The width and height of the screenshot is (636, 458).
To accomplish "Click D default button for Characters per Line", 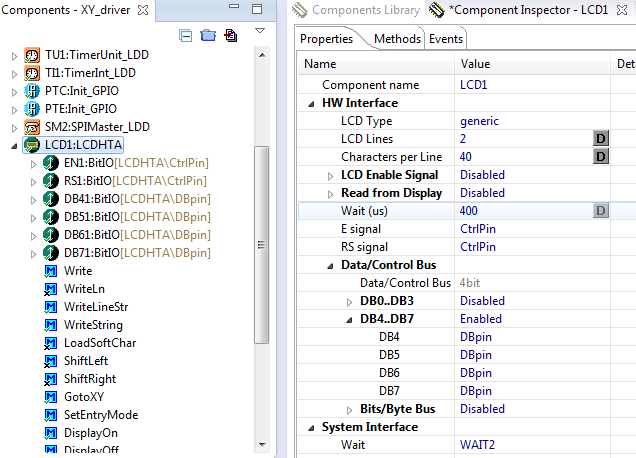I will point(601,157).
